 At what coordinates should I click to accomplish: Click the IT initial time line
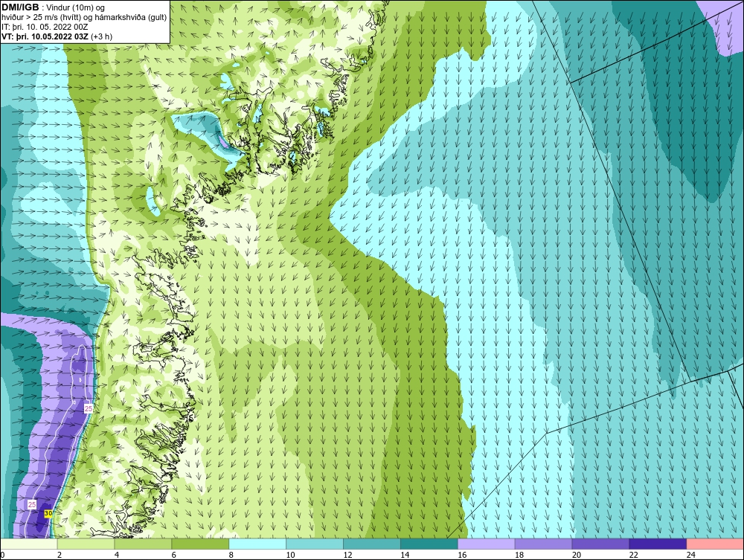[45, 27]
